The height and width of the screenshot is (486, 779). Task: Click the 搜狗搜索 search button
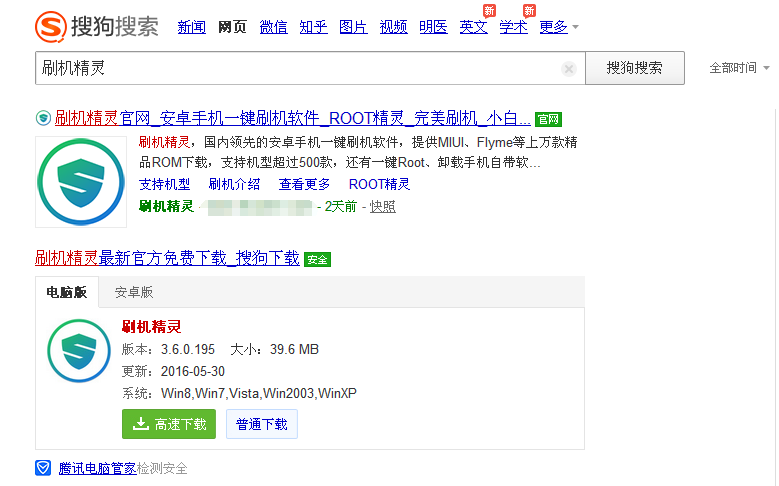click(635, 68)
